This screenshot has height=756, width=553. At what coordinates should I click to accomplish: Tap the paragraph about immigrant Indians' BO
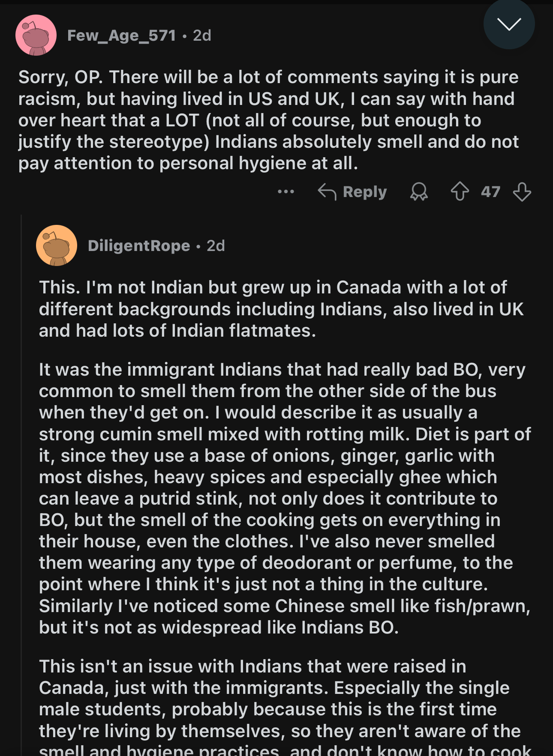pos(285,498)
